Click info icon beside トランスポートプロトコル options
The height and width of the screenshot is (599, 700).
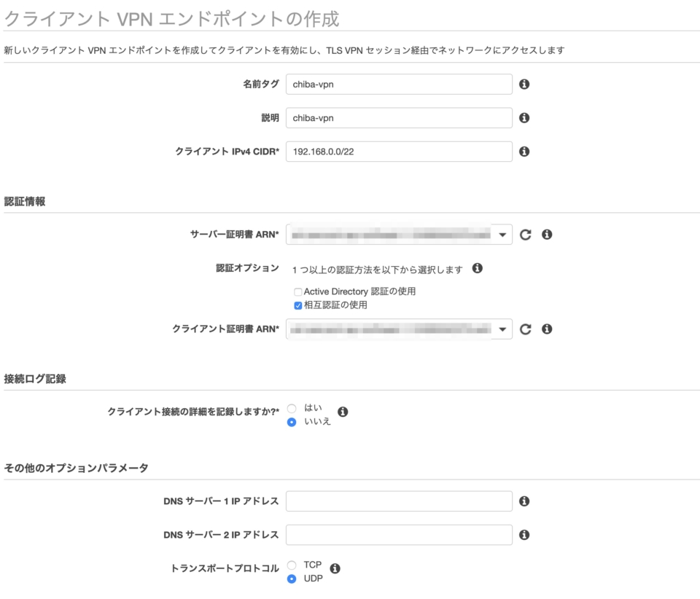335,568
